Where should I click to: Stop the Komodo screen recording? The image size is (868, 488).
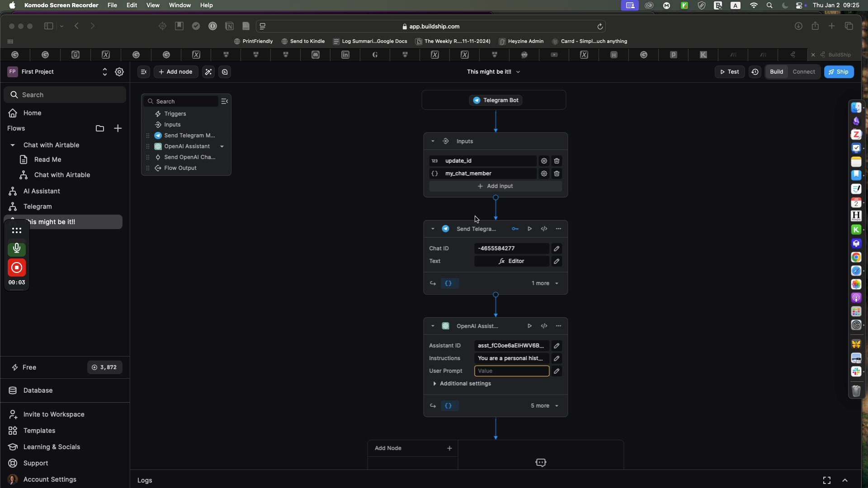pyautogui.click(x=17, y=268)
